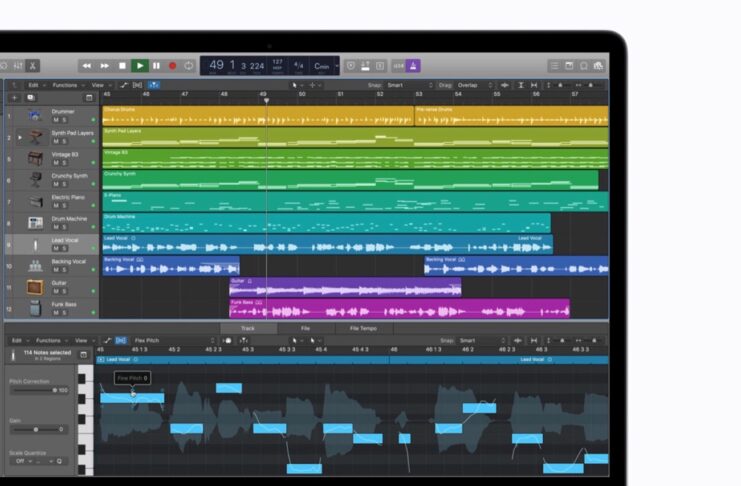Click the Duplicate Track button beside plus

point(31,98)
